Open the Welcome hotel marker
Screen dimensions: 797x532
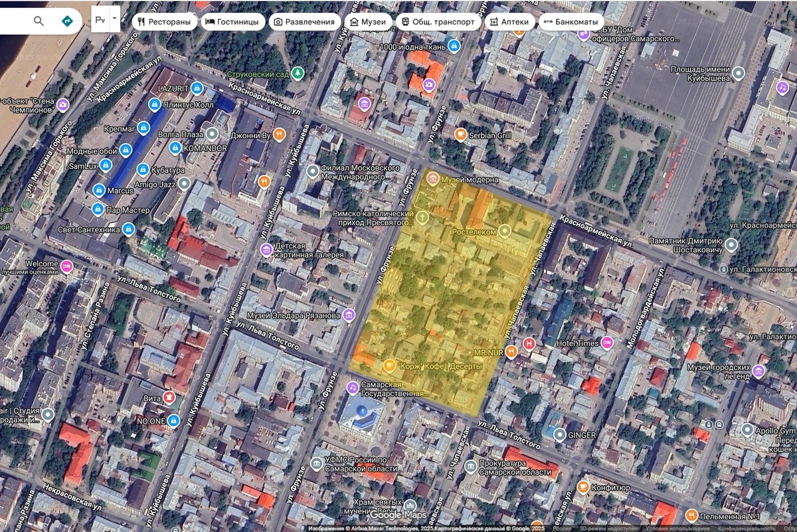tap(66, 266)
